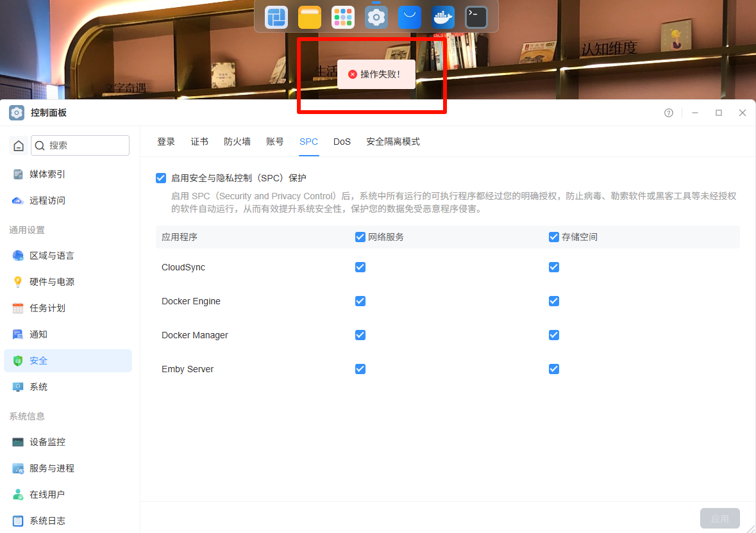Click the 媒体索引 sidebar icon
The image size is (756, 533).
coord(18,174)
